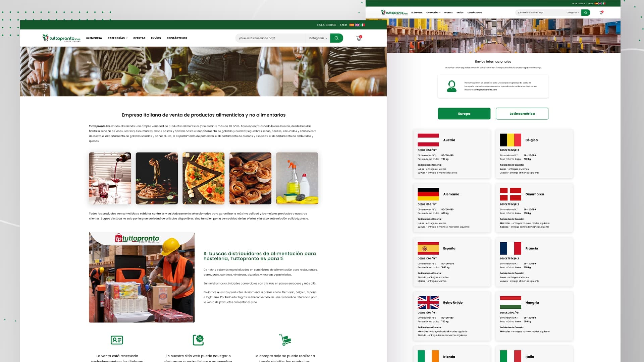
Task: Switch to English via the UK flag, left page
Action: pyautogui.click(x=357, y=25)
